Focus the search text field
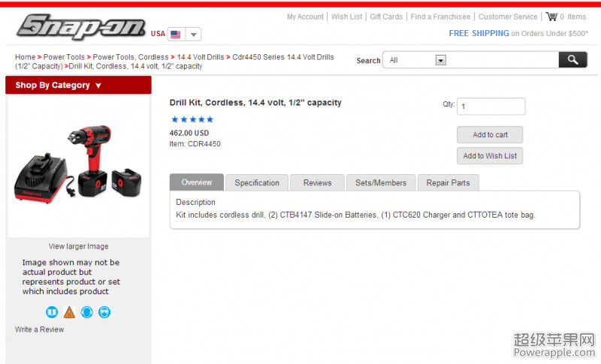Viewport: 601px width, 364px height. (x=503, y=60)
